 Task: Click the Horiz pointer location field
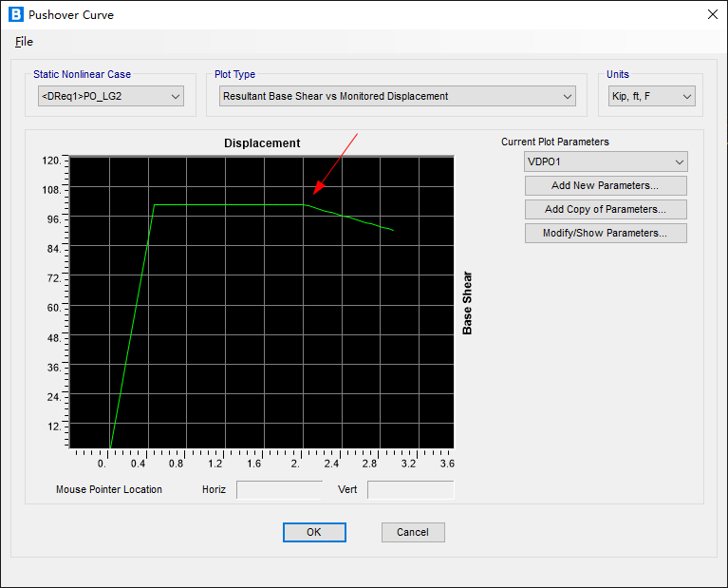[279, 490]
